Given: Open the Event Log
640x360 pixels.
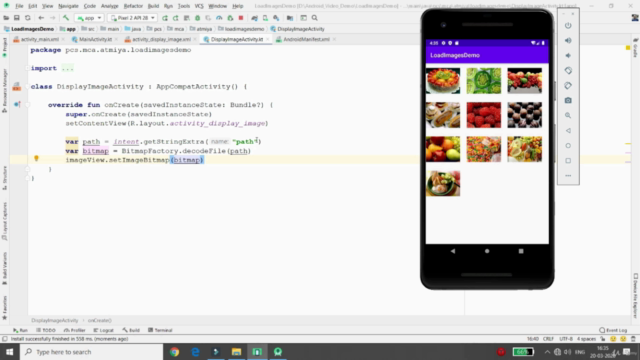Looking at the screenshot, I should [x=613, y=330].
